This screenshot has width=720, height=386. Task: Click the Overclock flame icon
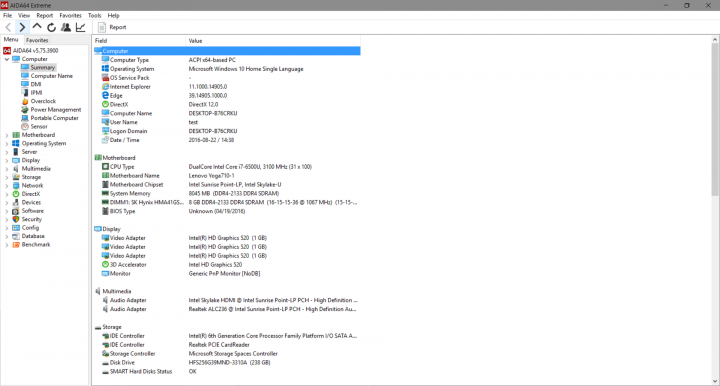click(25, 101)
